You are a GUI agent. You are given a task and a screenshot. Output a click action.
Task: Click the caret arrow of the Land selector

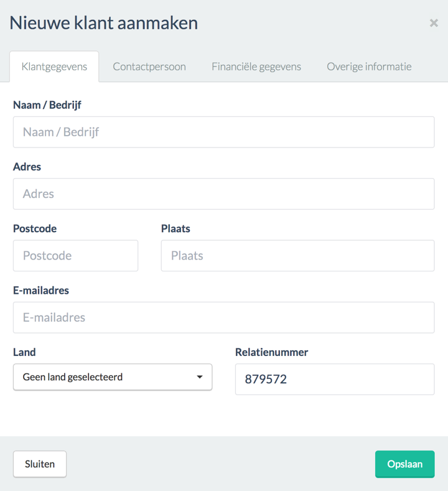click(x=200, y=377)
